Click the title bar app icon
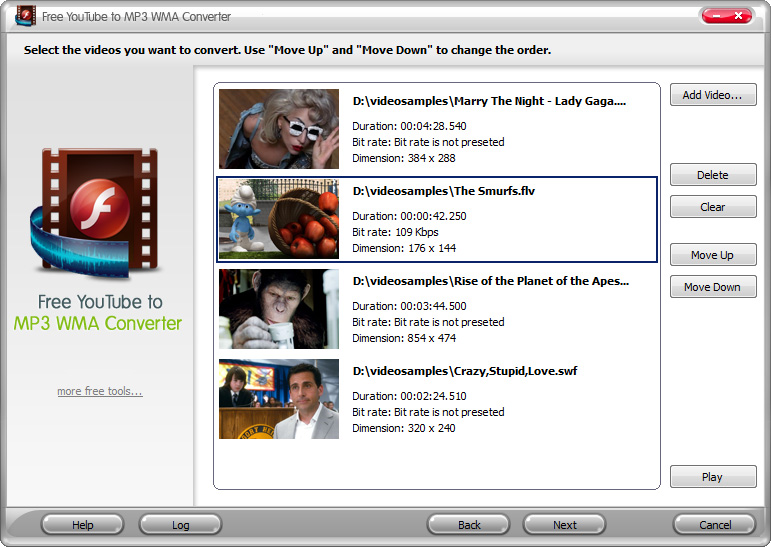The width and height of the screenshot is (771, 547). click(26, 16)
